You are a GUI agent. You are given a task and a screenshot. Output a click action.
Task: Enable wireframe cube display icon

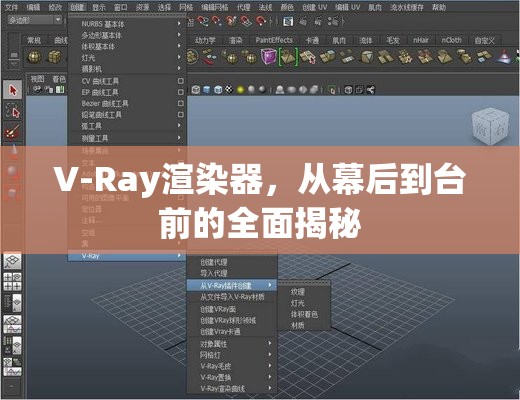[x=196, y=89]
